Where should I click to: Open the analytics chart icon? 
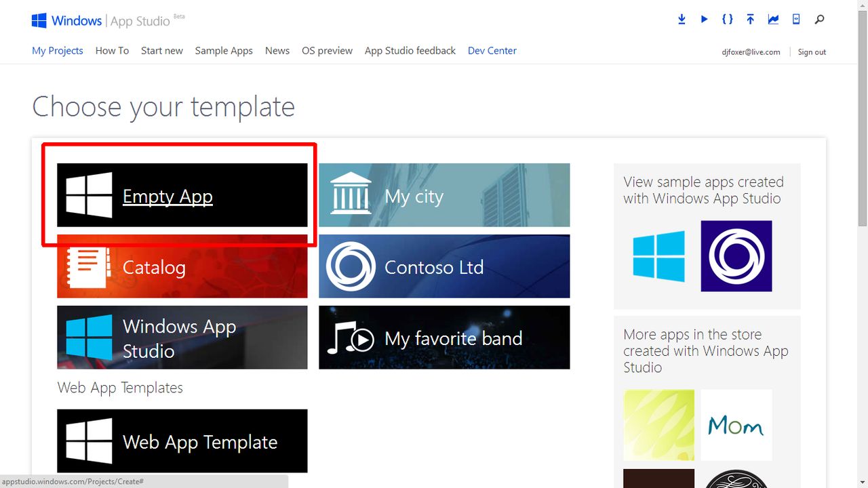773,20
